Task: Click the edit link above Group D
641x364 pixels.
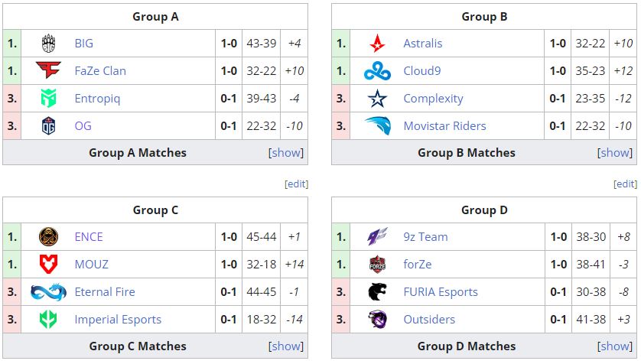Action: (x=625, y=184)
